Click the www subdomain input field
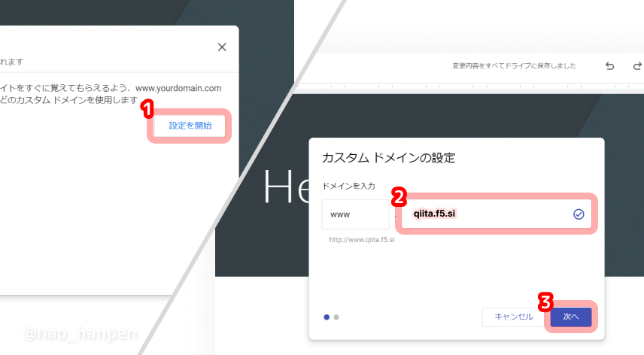Viewport: 644px width, 355px height. (355, 214)
